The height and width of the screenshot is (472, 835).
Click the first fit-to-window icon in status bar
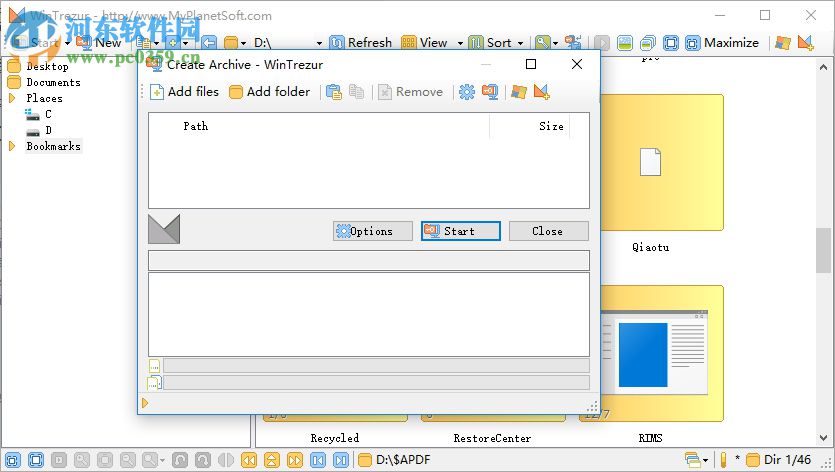pyautogui.click(x=13, y=460)
